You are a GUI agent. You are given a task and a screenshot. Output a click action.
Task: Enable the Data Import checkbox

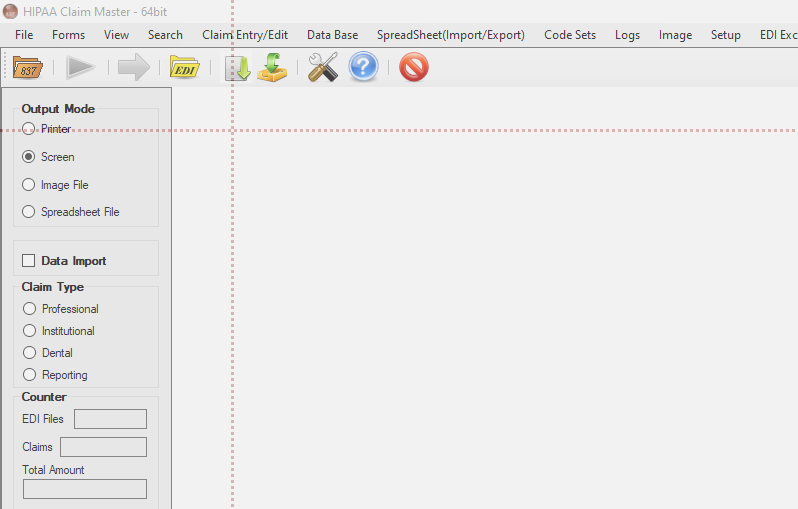tap(28, 261)
